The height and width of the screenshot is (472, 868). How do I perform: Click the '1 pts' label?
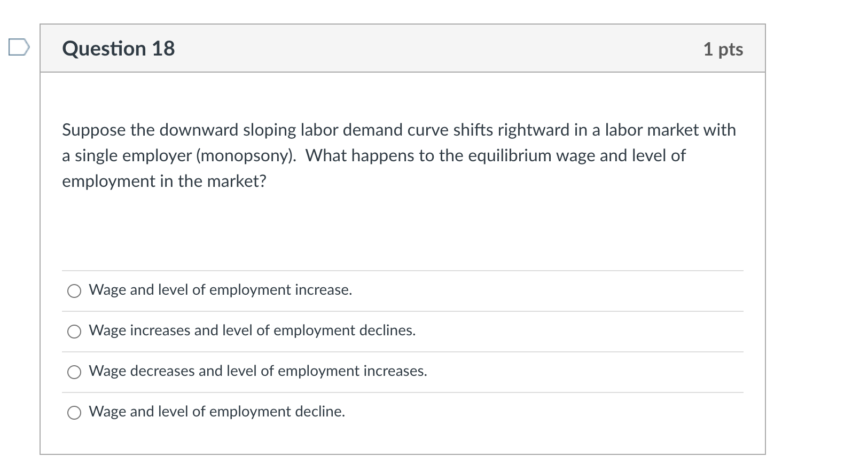coord(723,49)
